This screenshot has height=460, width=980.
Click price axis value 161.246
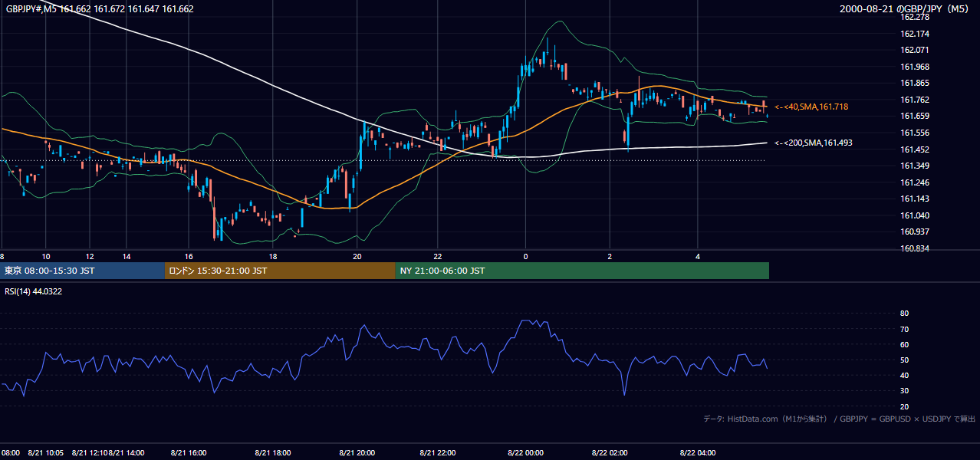(x=914, y=182)
